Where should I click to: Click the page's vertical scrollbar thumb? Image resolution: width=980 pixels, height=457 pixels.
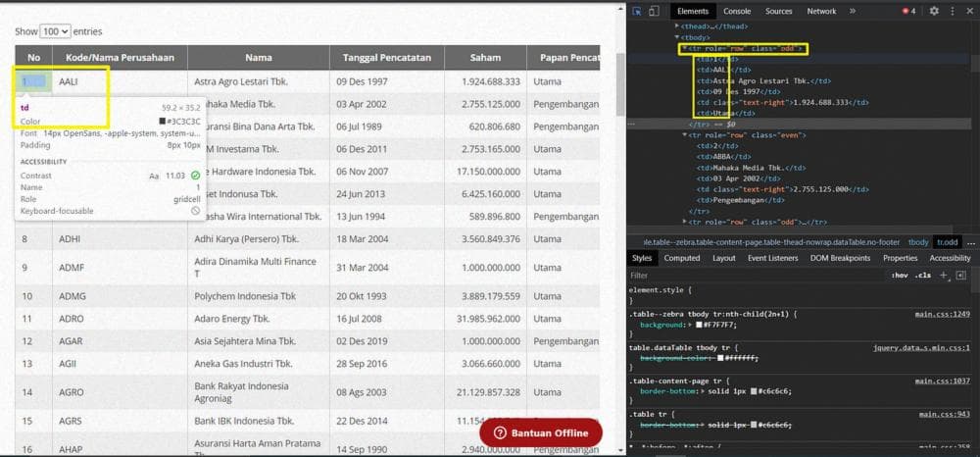620,84
